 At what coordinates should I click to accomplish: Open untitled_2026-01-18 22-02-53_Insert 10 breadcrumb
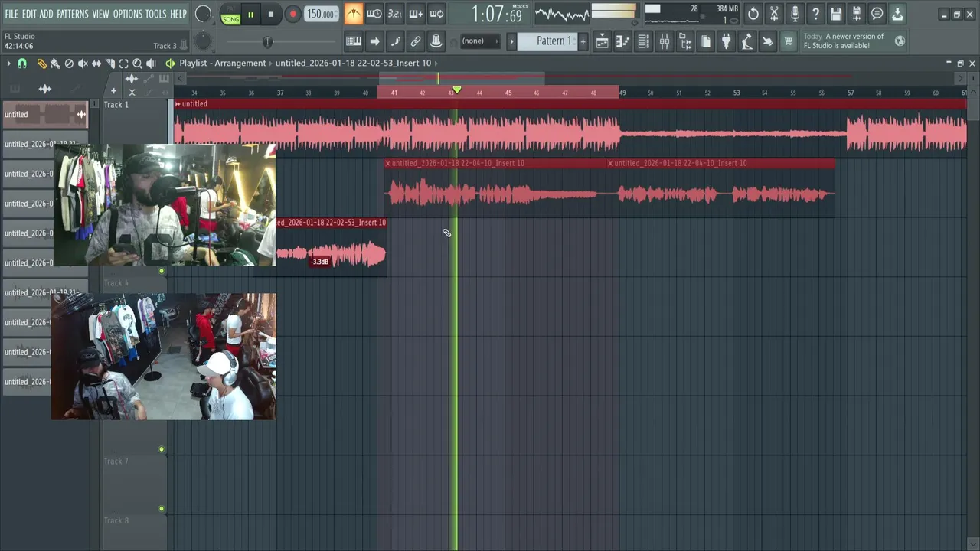(x=353, y=64)
